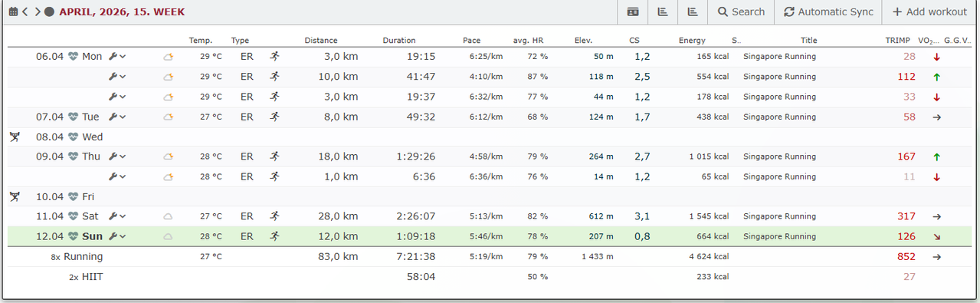Click the running sport icon for the 28,0 km run
The height and width of the screenshot is (303, 980).
coord(274,216)
